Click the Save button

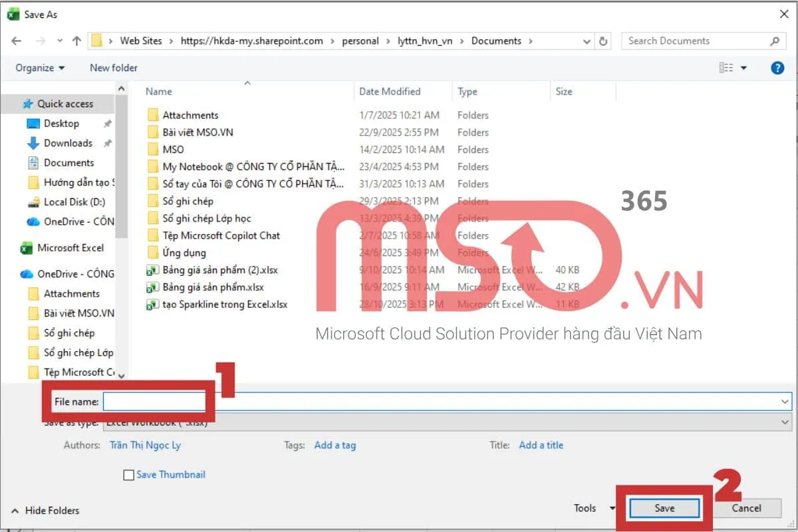[x=664, y=508]
